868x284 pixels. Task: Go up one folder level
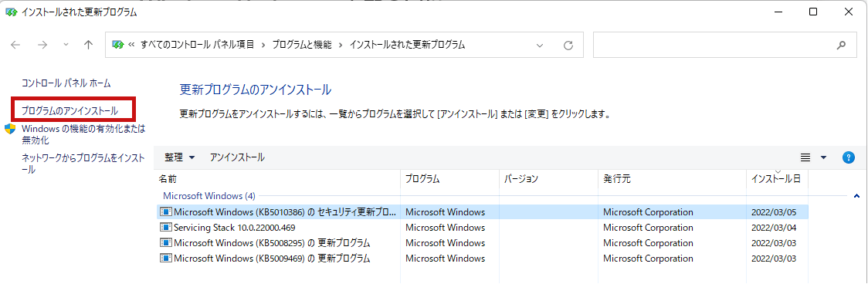click(x=88, y=46)
